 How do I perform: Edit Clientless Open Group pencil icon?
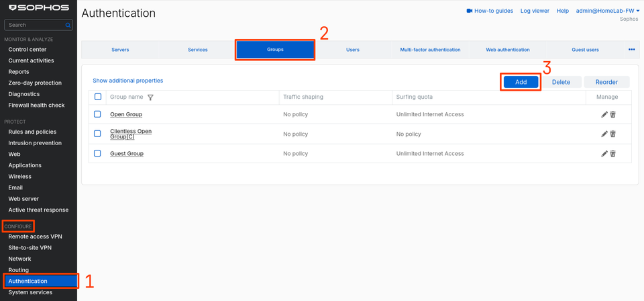click(x=604, y=134)
